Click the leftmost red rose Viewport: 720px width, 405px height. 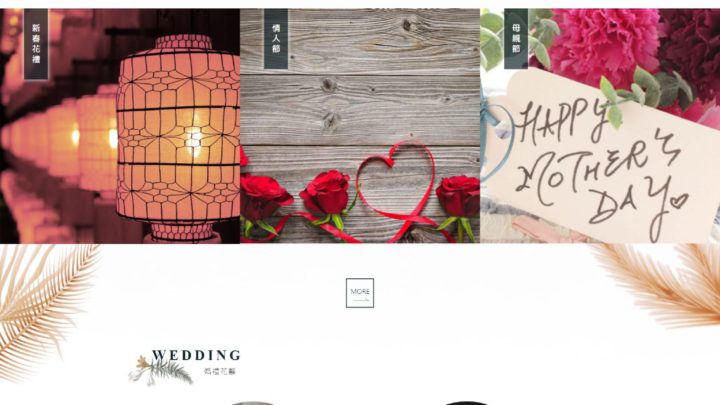263,197
